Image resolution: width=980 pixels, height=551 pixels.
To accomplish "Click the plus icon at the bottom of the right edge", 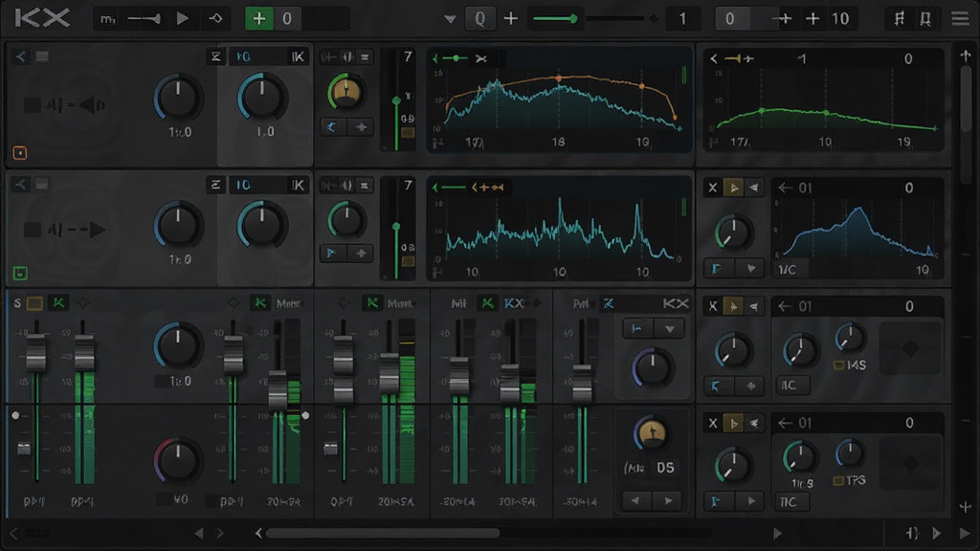I will click(966, 507).
